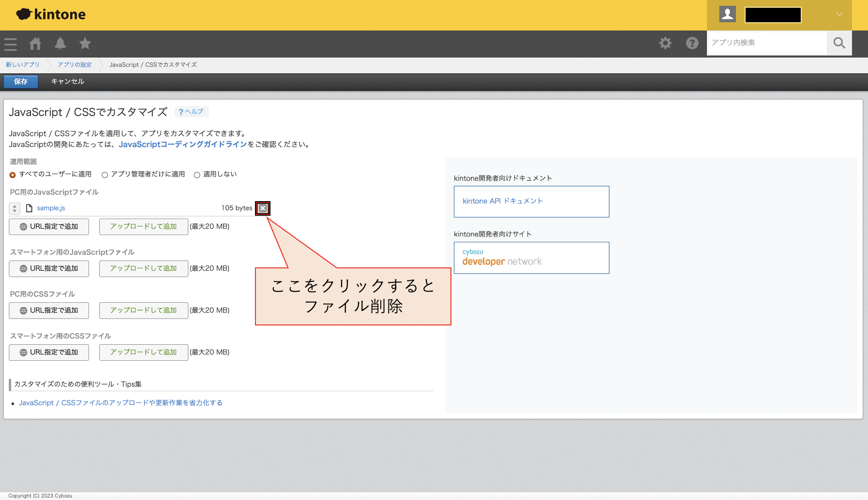Open the settings gear icon

[665, 43]
